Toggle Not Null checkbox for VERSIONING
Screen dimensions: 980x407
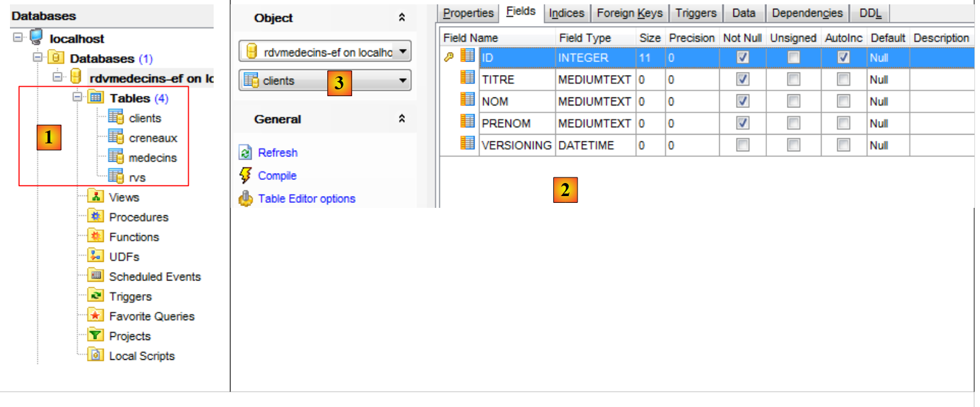(x=742, y=145)
